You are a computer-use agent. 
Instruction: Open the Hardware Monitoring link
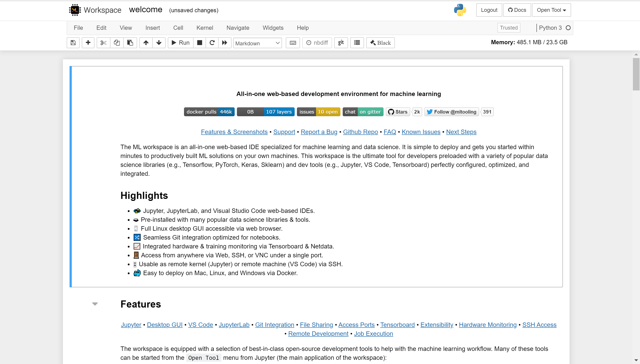click(x=488, y=325)
